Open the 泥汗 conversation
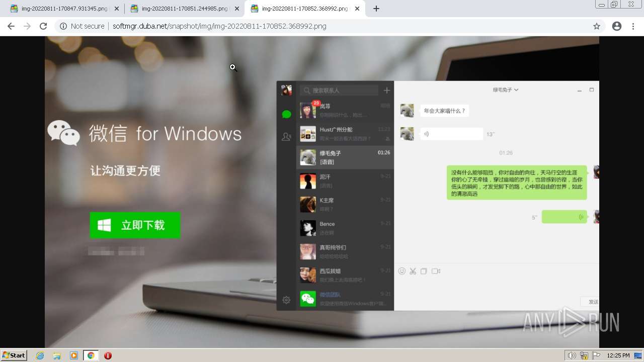This screenshot has height=362, width=644. click(345, 181)
